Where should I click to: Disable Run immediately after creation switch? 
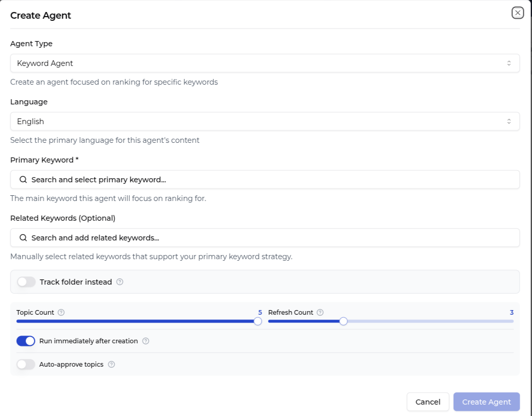(x=26, y=341)
